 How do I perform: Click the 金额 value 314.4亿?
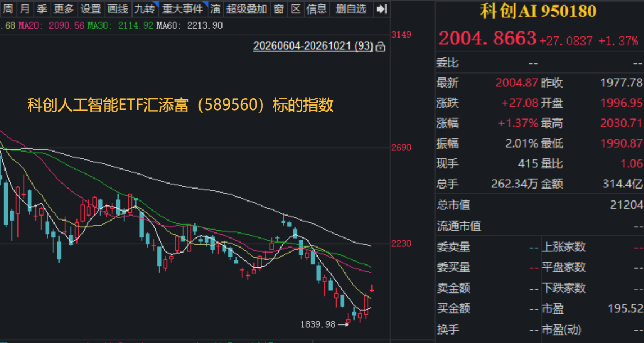[622, 184]
